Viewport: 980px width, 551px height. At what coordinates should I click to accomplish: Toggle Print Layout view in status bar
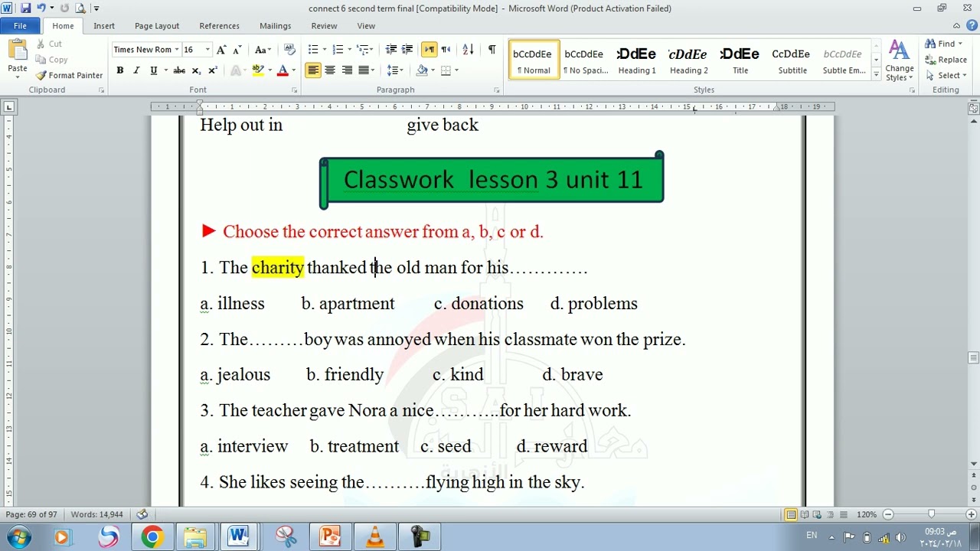click(791, 514)
